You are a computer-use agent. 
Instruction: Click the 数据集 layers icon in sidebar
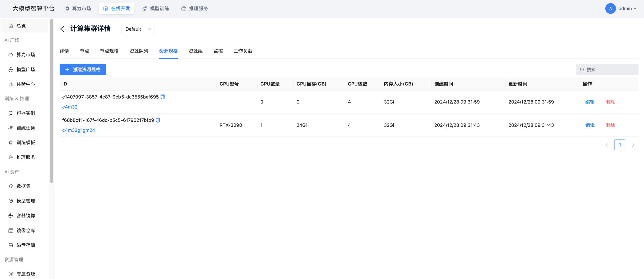(11, 186)
